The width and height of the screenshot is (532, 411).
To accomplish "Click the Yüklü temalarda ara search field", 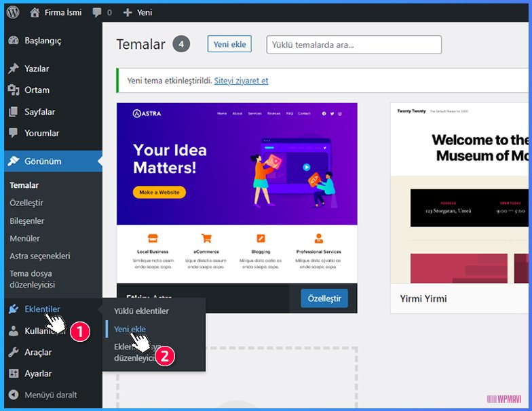I will [x=354, y=45].
